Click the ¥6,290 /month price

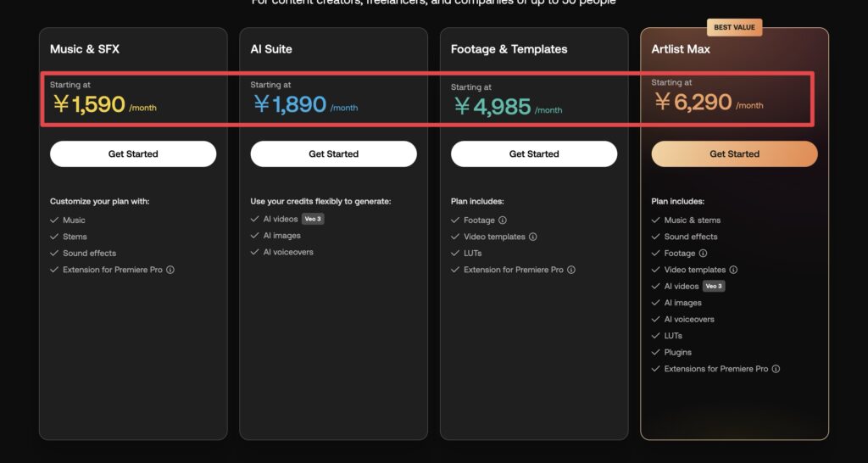click(x=709, y=102)
